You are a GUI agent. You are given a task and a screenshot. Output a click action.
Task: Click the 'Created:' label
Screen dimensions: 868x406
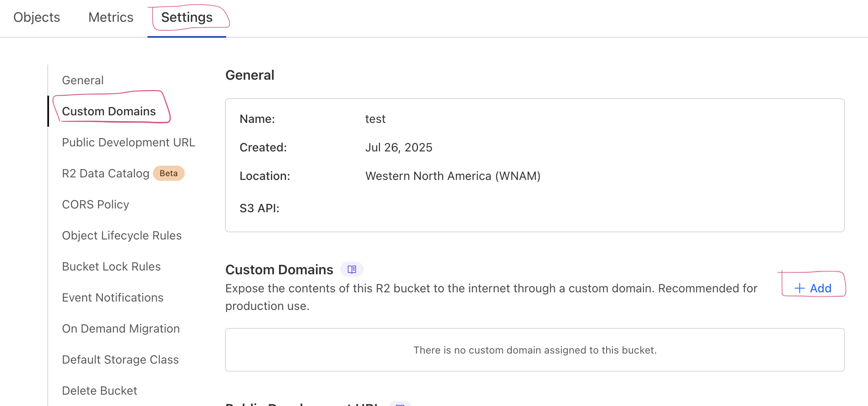[263, 148]
